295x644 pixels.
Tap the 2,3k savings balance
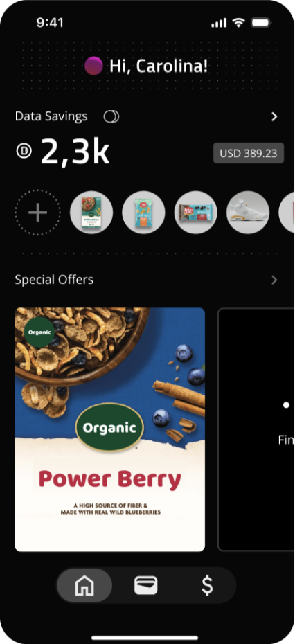75,152
